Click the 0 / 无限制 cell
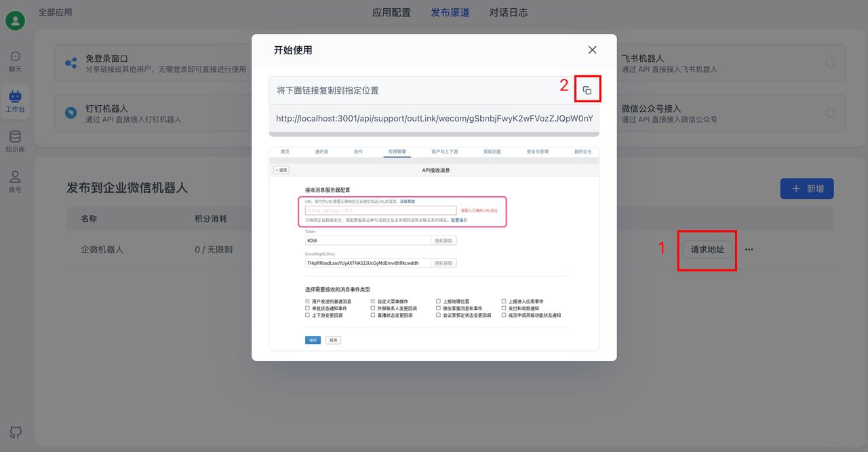This screenshot has height=452, width=868. coord(214,250)
